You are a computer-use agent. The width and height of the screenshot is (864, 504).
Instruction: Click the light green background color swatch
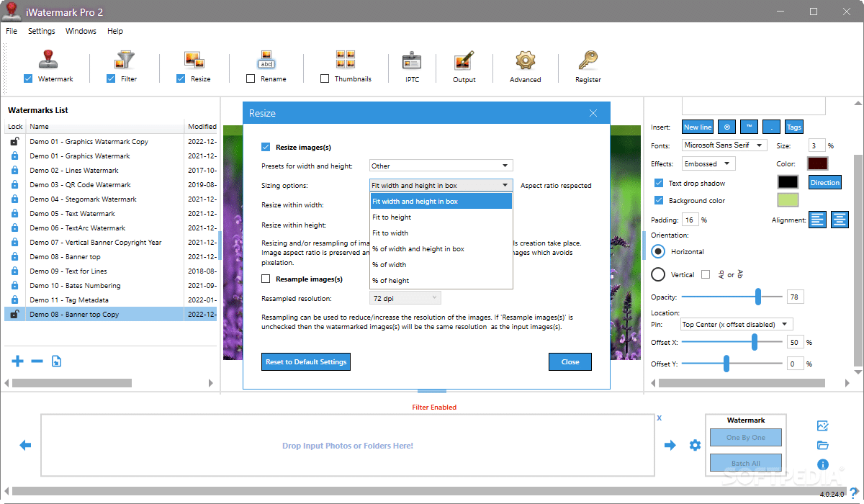[788, 200]
